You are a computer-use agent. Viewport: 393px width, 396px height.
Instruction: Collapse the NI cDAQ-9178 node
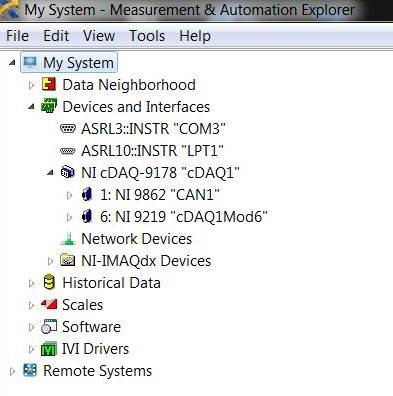point(50,173)
